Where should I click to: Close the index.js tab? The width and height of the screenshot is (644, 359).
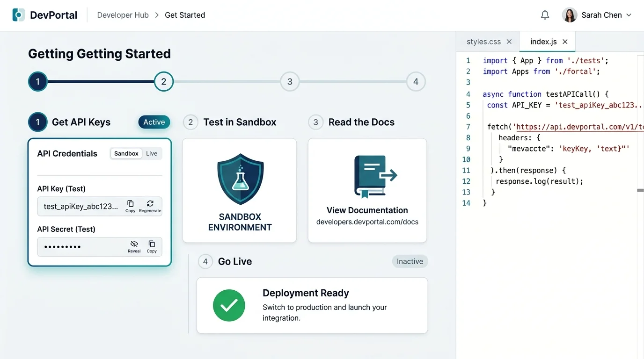click(x=565, y=41)
